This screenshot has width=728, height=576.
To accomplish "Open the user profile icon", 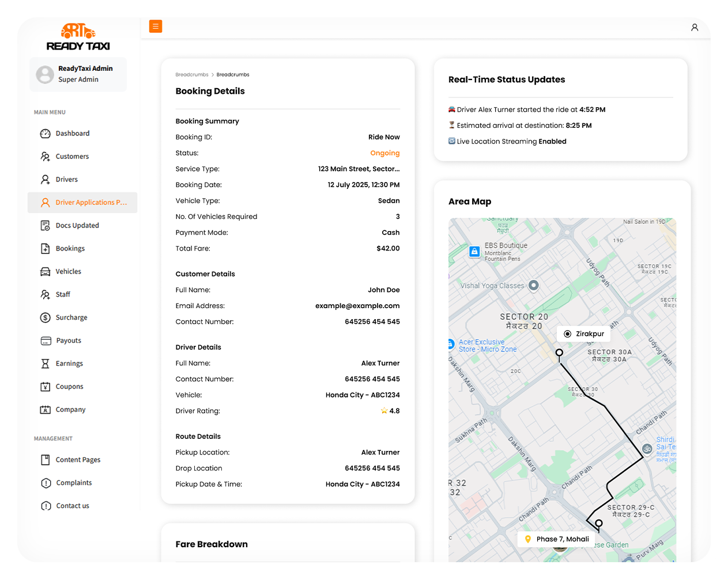I will tap(695, 28).
